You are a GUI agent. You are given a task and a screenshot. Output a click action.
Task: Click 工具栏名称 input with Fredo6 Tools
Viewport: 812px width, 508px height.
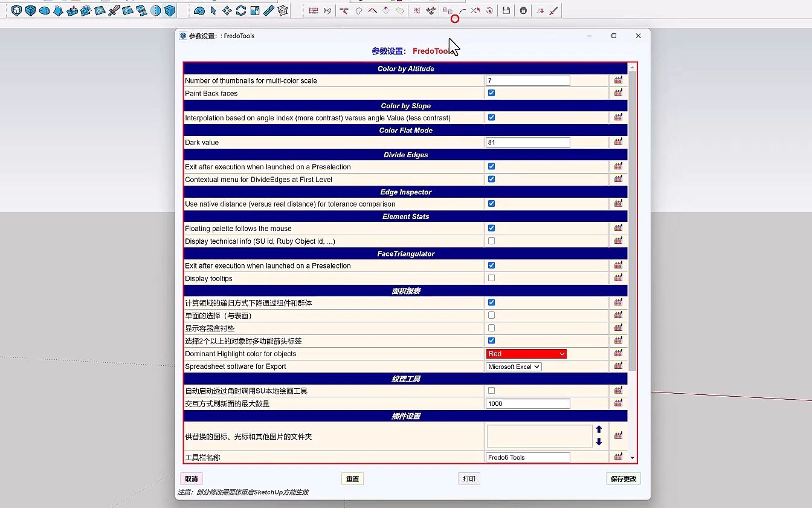click(x=528, y=457)
